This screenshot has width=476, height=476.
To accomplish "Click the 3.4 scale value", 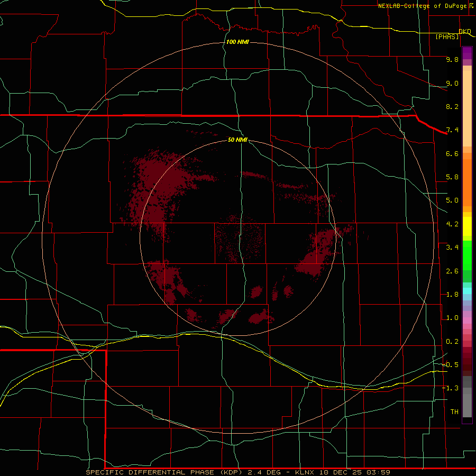I will click(x=452, y=248).
